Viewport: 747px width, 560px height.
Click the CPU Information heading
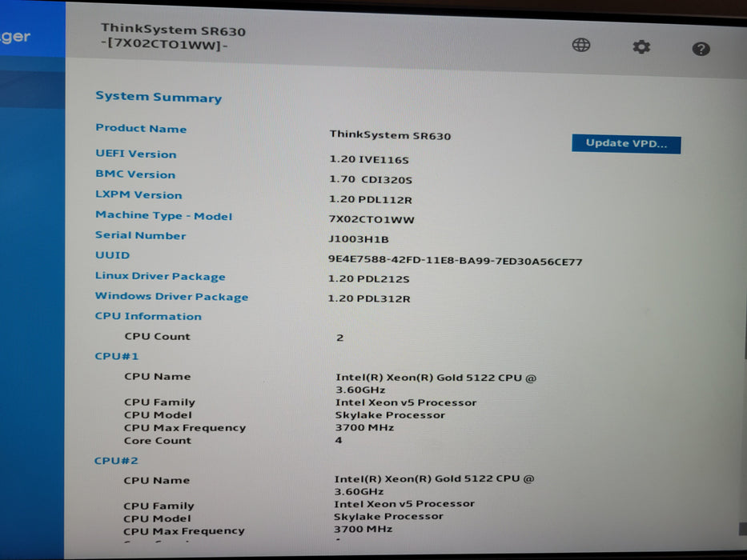click(x=148, y=316)
